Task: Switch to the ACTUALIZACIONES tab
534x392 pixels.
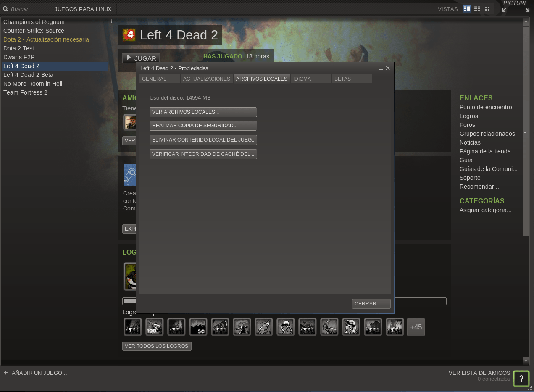Action: [207, 79]
